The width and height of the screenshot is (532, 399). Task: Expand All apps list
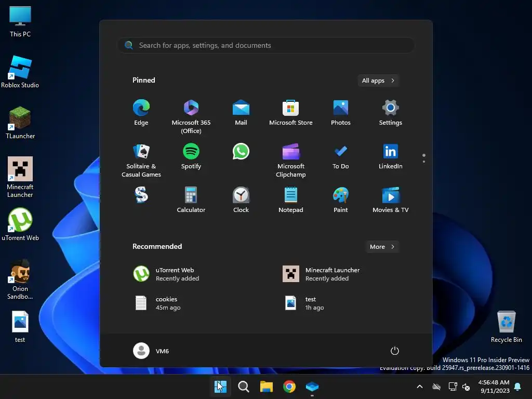pos(378,81)
